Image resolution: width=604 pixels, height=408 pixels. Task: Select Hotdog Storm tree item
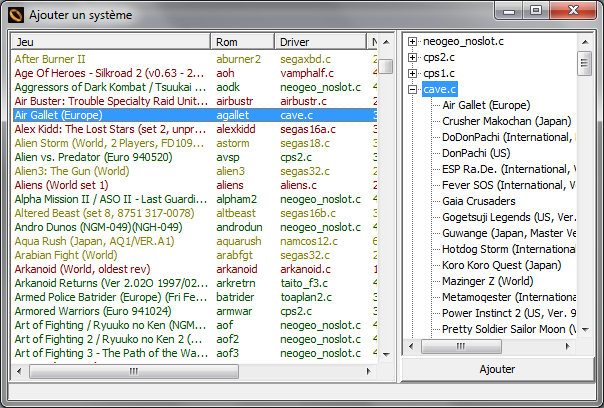(x=508, y=249)
